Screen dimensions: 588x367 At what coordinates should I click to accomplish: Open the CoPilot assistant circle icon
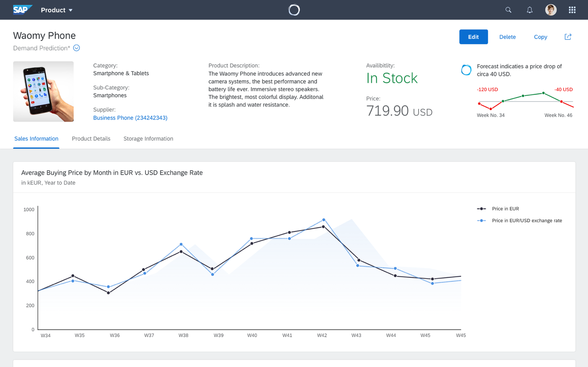tap(294, 10)
